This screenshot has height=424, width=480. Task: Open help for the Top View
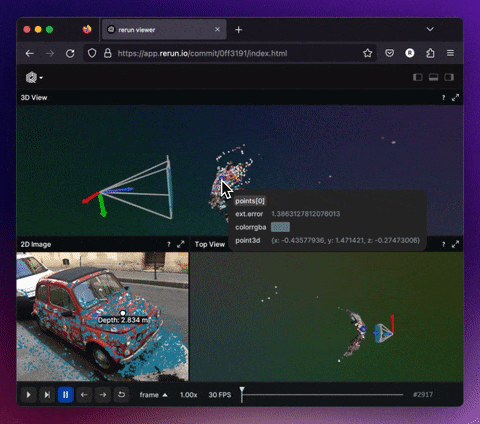[x=443, y=244]
